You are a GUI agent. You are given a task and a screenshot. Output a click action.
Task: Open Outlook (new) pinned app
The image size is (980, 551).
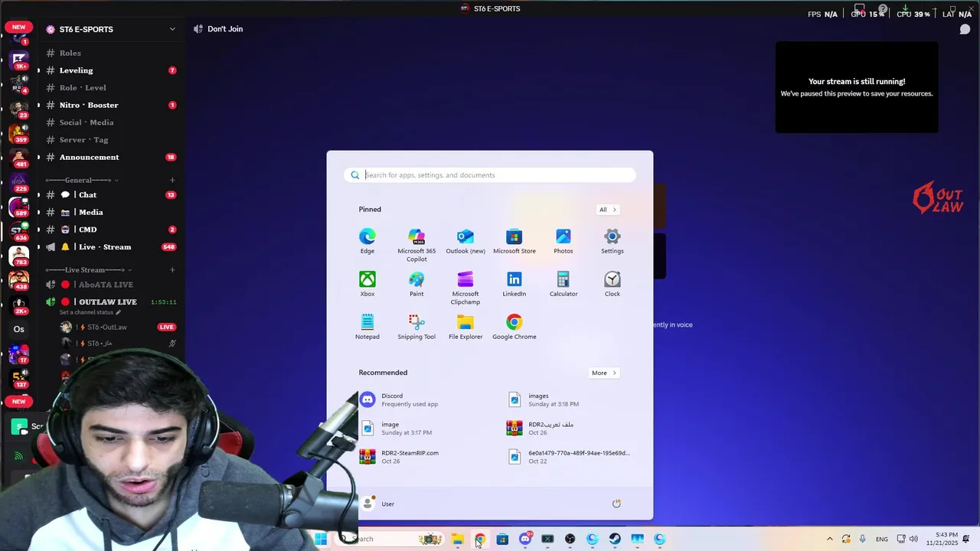click(x=465, y=241)
